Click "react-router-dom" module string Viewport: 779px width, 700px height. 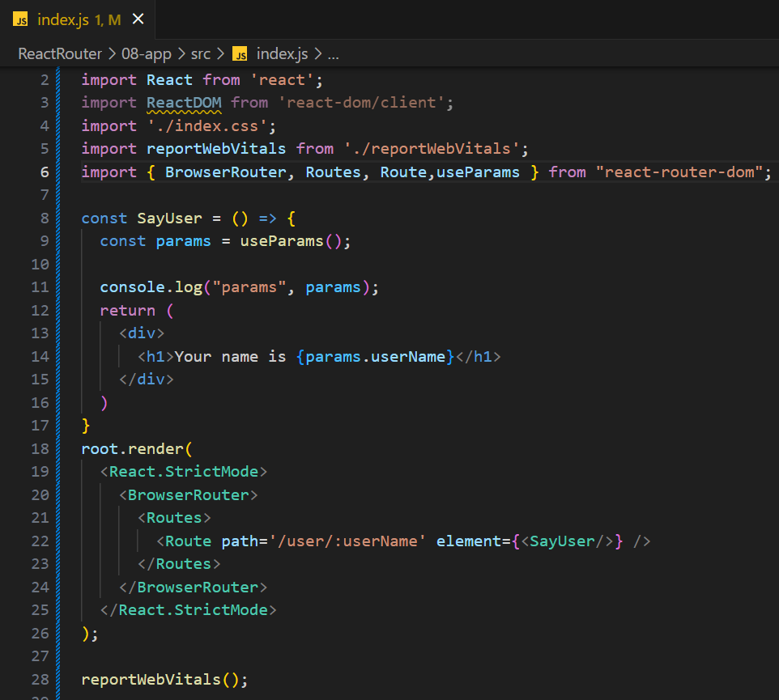coord(679,172)
